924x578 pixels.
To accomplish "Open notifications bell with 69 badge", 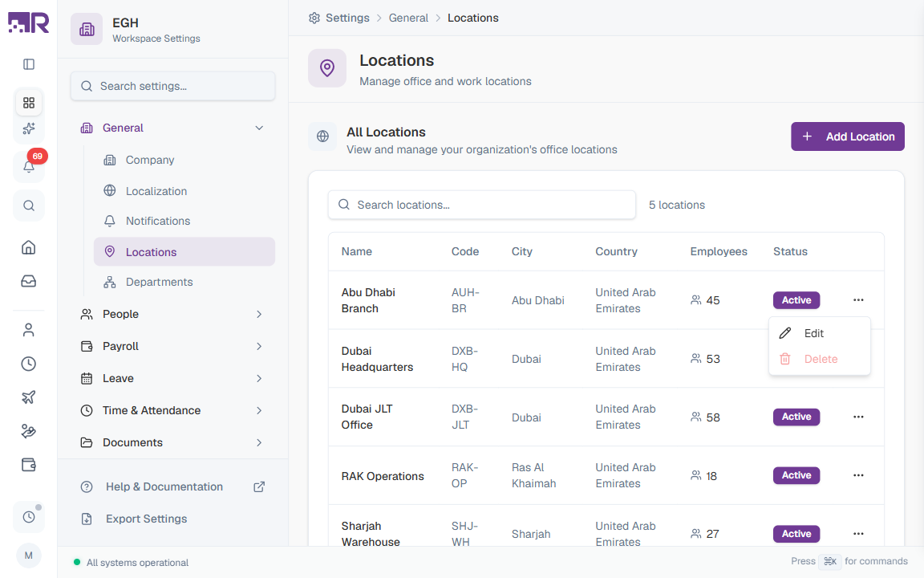I will [x=28, y=166].
